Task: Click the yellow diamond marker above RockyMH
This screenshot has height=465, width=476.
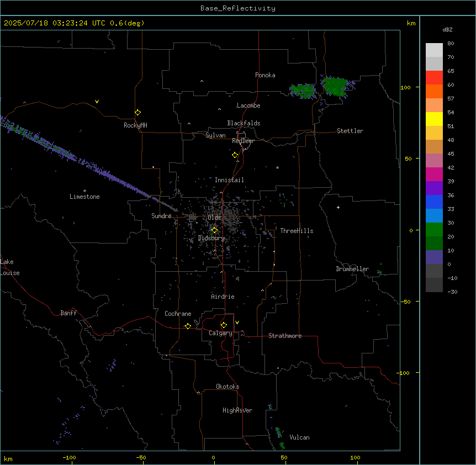Action: [x=137, y=113]
